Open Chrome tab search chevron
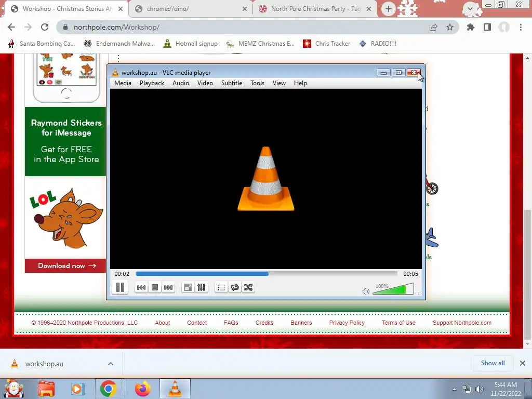The image size is (532, 399). click(x=470, y=9)
